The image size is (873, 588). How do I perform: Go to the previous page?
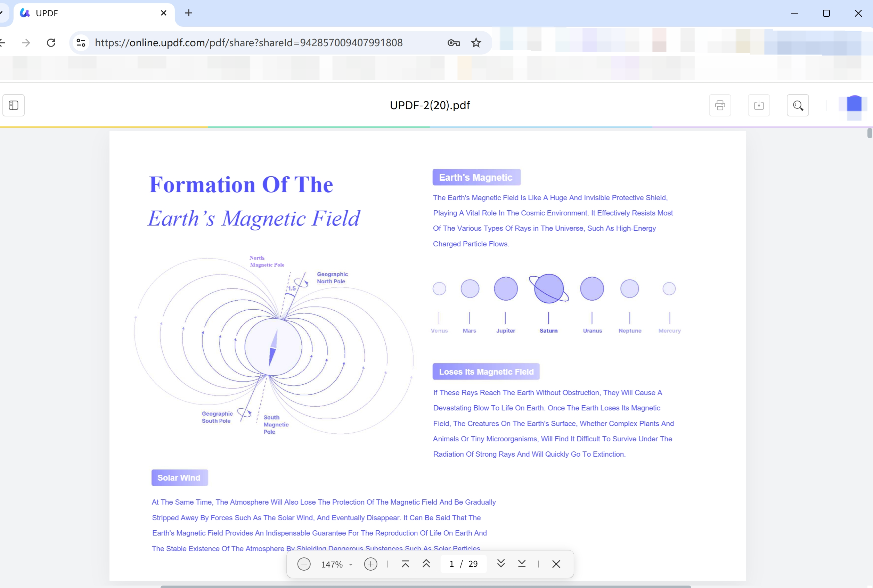click(x=426, y=564)
